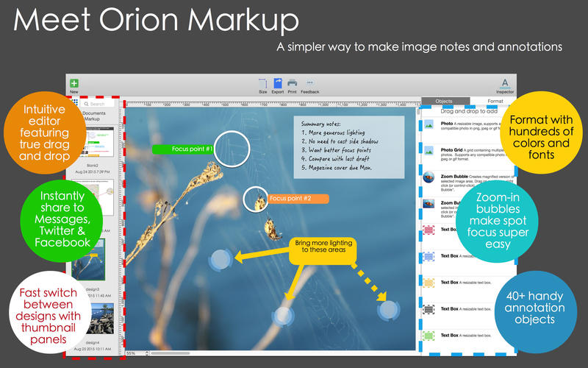
Task: Click the colored grid view icon
Action: tap(75, 102)
